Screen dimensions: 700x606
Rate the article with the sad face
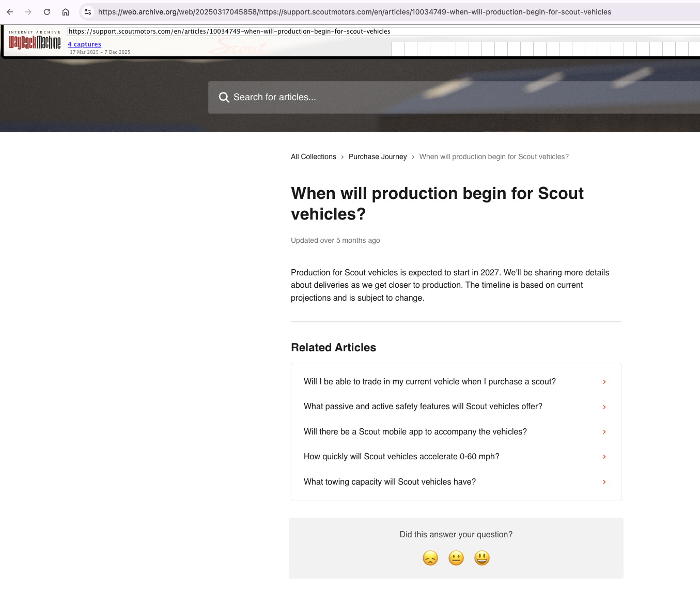430,558
